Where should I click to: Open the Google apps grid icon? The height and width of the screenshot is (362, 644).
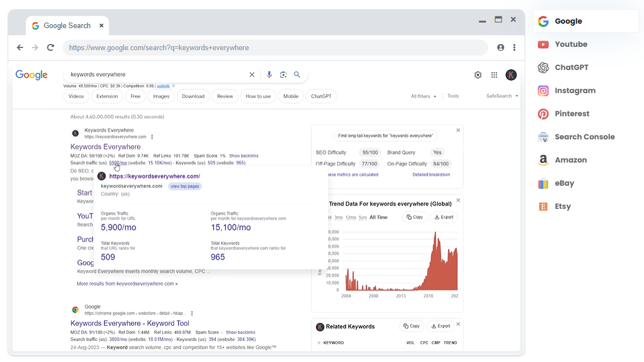[494, 75]
